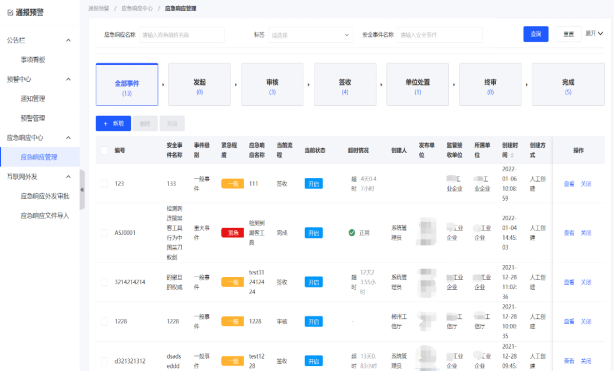Tick the select-all checkbox in table header
Screen dimensions: 614x371
104,150
